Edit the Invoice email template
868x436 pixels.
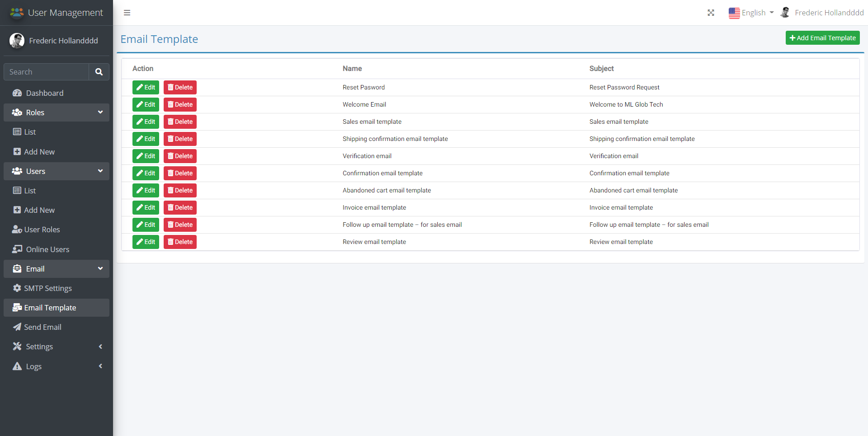point(146,207)
